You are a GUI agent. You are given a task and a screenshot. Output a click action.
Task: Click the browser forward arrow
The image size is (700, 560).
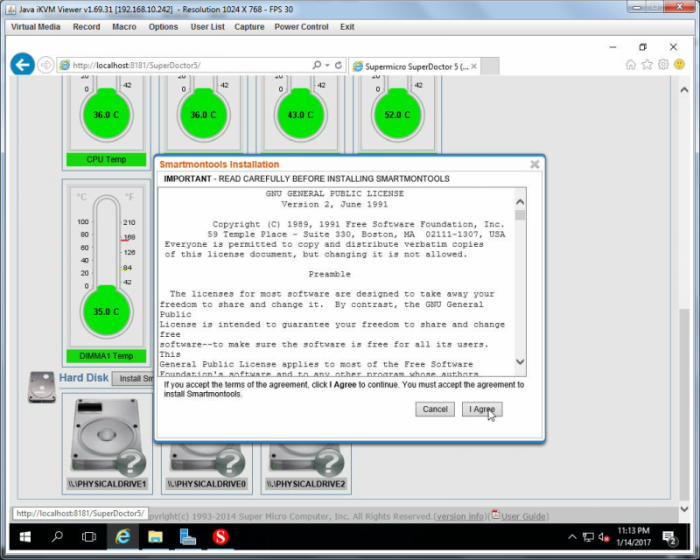point(45,65)
